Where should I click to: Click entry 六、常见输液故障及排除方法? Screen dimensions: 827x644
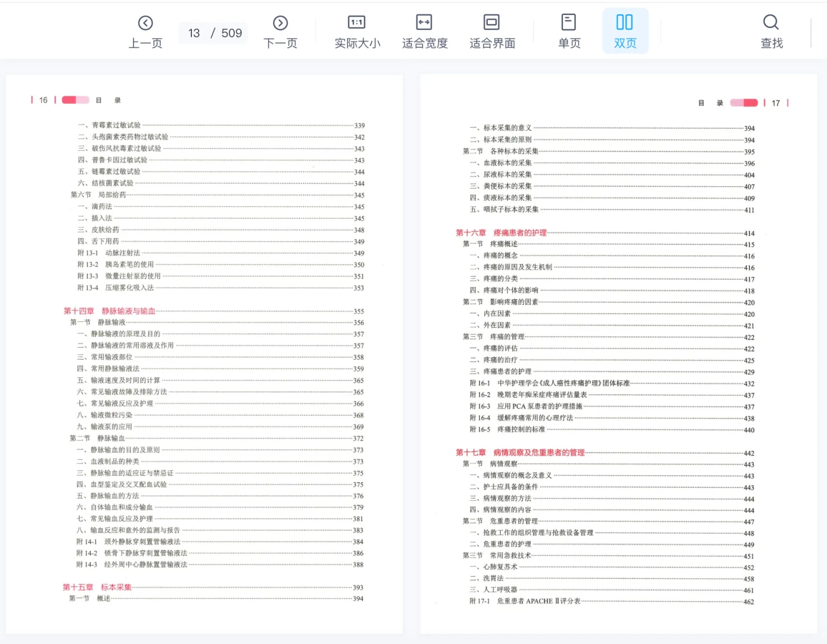122,392
